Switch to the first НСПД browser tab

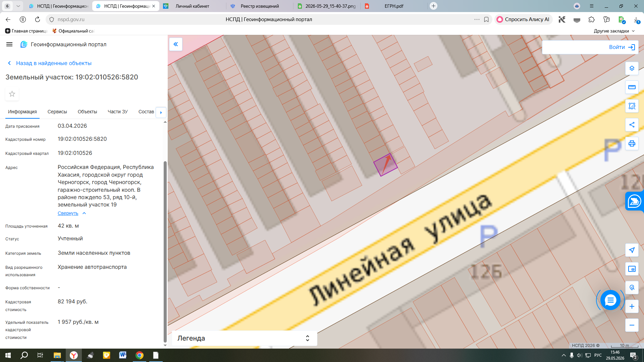click(58, 6)
